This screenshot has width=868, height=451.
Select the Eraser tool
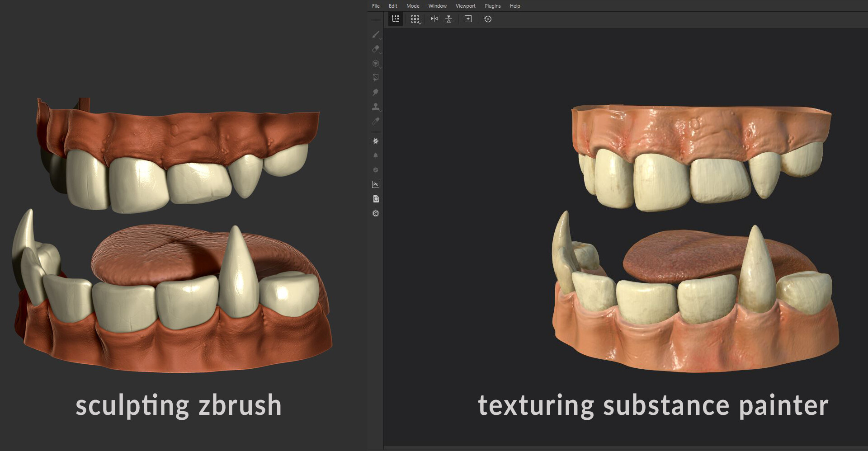(x=376, y=49)
